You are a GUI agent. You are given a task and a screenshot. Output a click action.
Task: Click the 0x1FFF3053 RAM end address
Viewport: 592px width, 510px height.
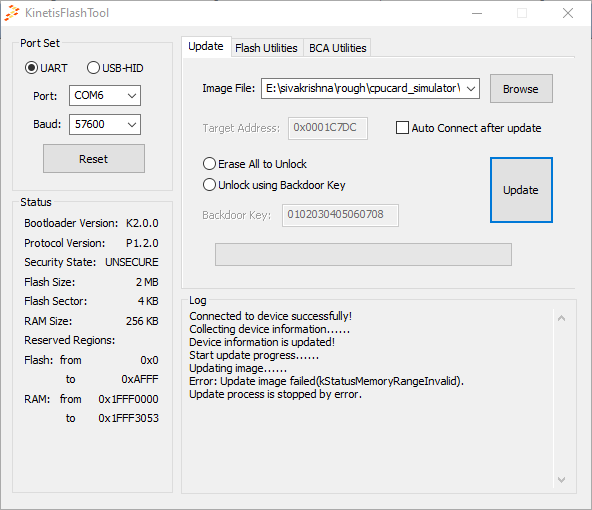(128, 418)
